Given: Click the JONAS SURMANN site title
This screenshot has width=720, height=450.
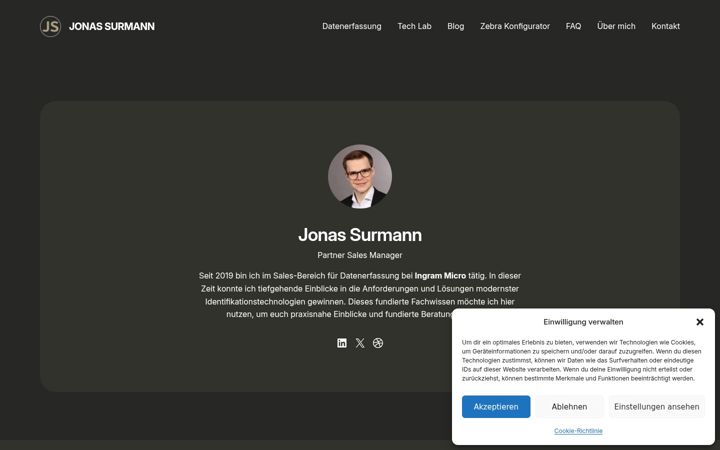Looking at the screenshot, I should tap(112, 26).
